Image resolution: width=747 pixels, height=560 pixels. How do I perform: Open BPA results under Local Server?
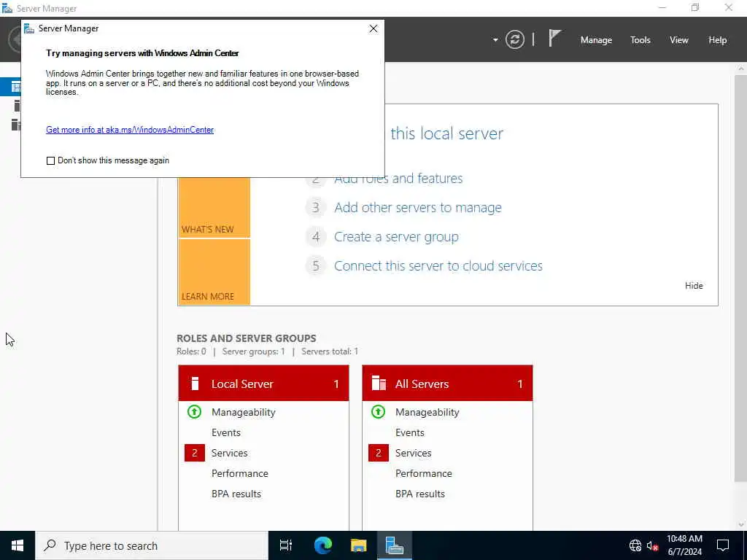pyautogui.click(x=236, y=494)
